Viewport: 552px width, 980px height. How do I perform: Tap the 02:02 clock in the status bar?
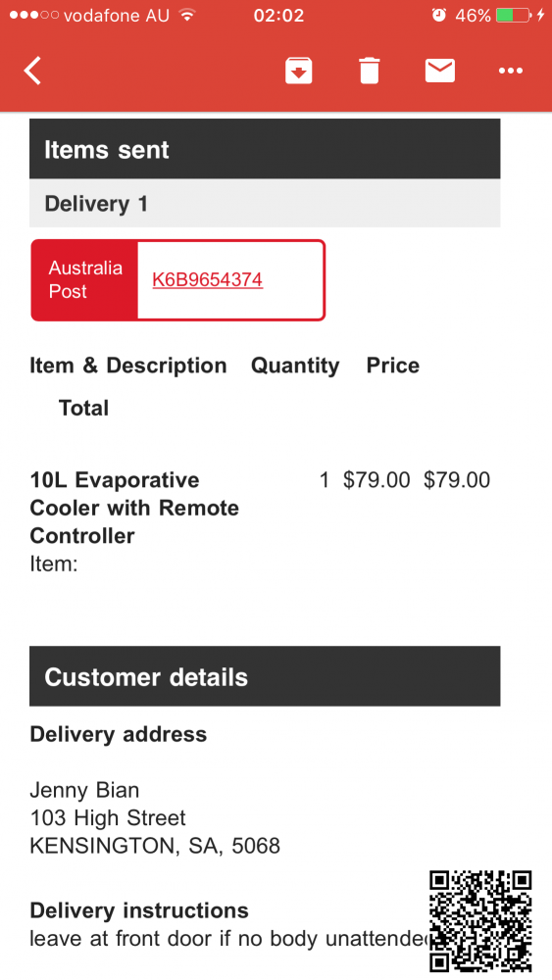(278, 15)
